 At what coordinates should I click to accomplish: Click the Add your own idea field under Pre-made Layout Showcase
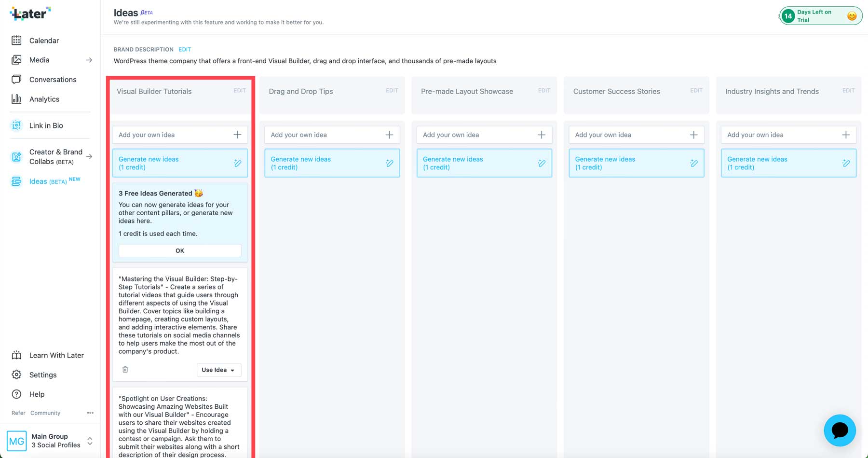click(484, 135)
